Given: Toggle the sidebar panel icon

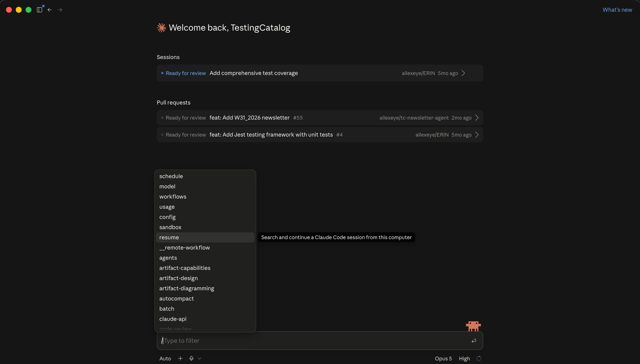Looking at the screenshot, I should click(x=39, y=10).
